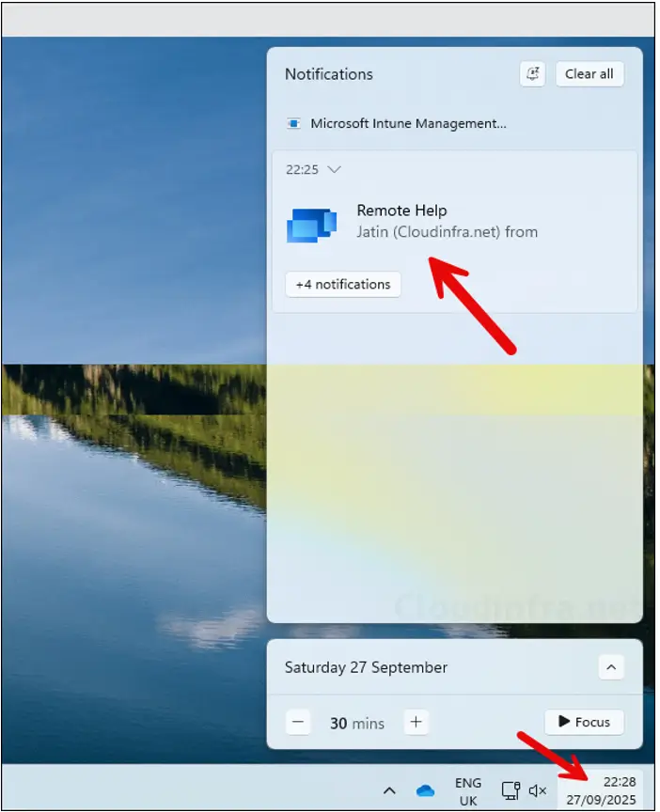
Task: Click the muted speaker volume icon
Action: click(x=538, y=790)
